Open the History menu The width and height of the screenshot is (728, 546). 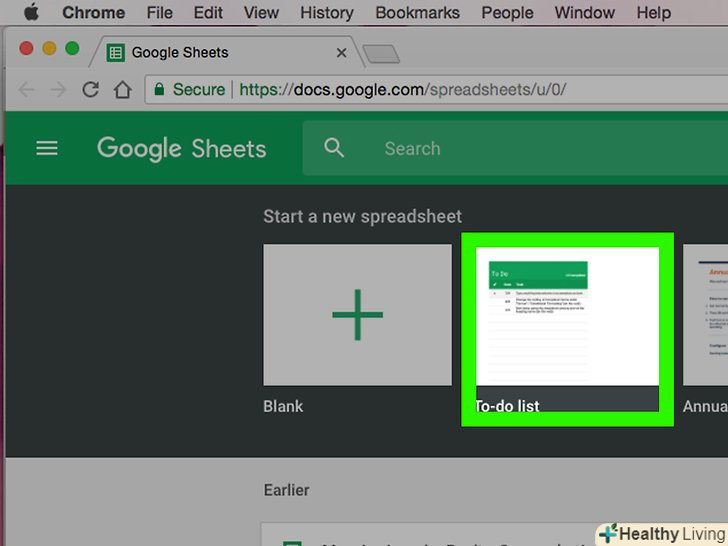point(326,13)
